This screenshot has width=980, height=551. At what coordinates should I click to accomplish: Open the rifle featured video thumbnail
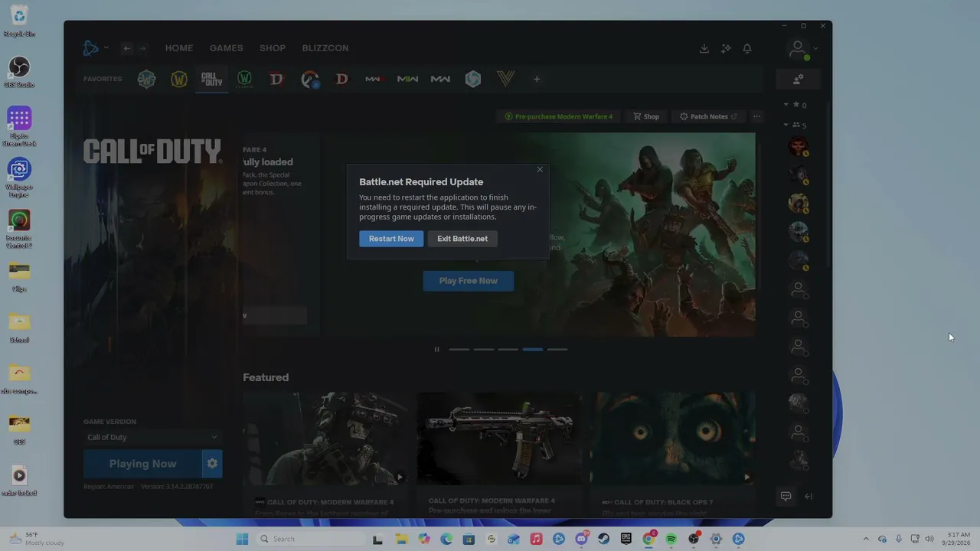tap(499, 439)
